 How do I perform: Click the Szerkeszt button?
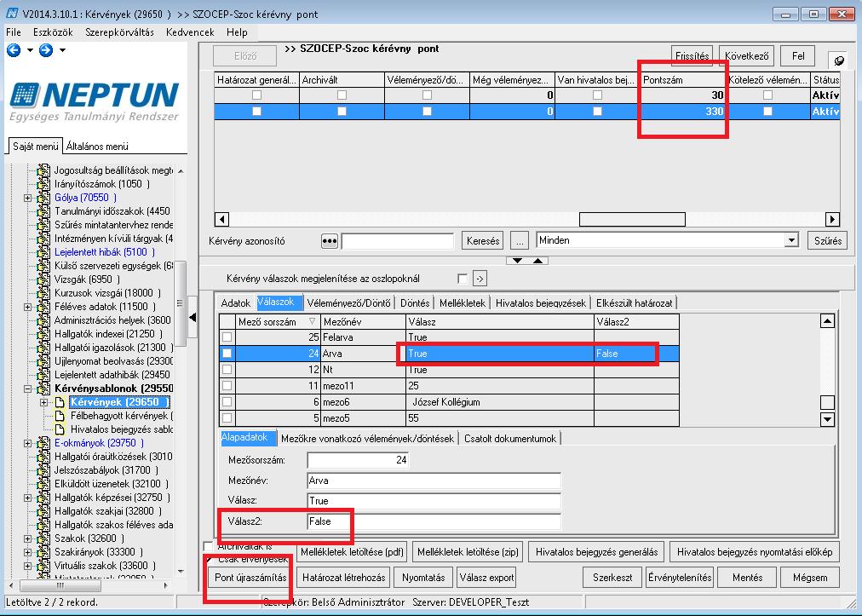point(612,578)
